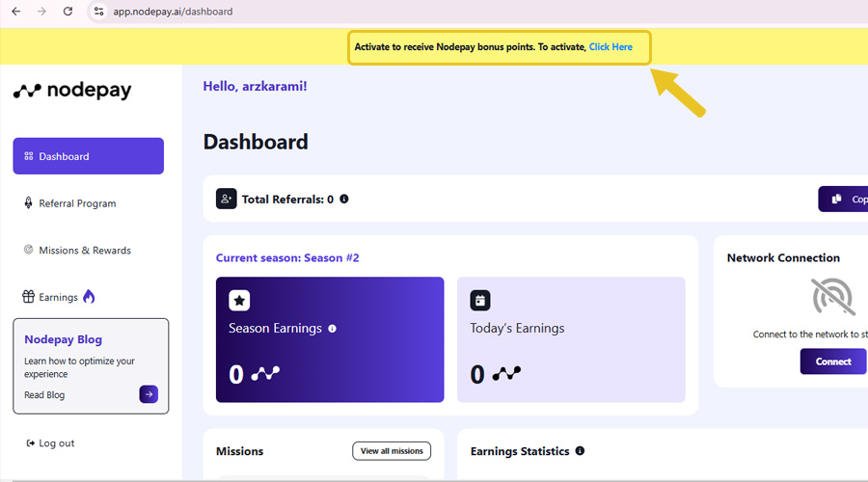Click 'Current season: Season #2' text
868x482 pixels.
click(x=287, y=258)
